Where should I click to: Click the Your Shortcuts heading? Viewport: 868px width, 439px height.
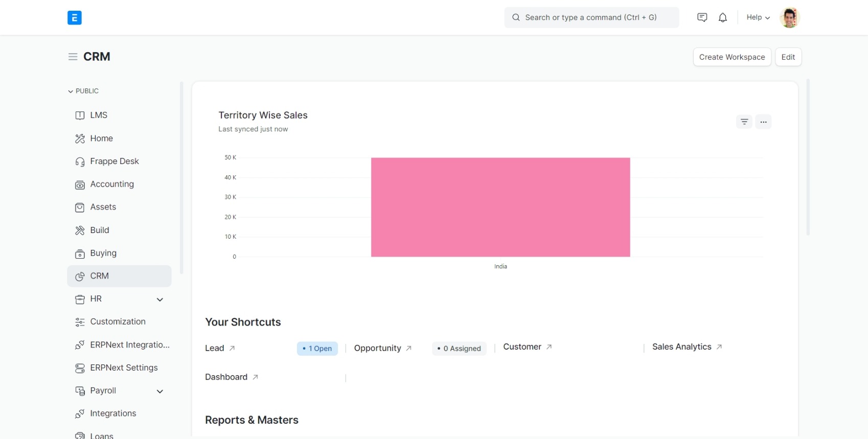[243, 322]
